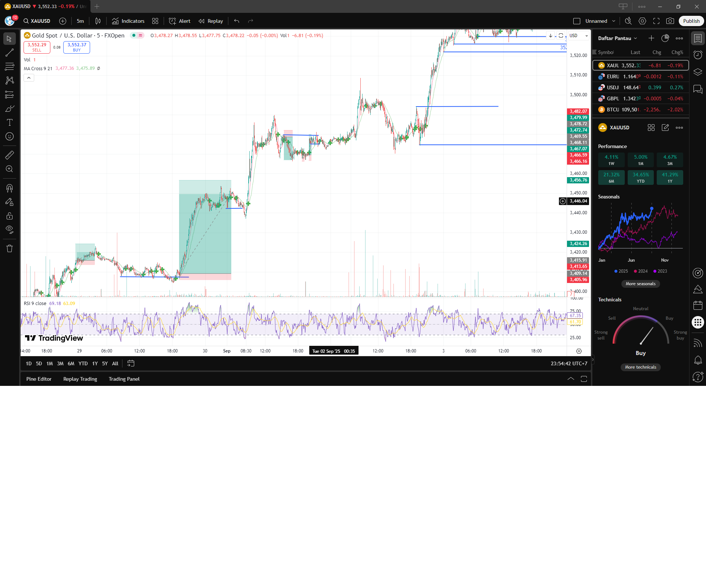706x588 pixels.
Task: Click the blue 2025 seasonals legend dot
Action: coord(616,271)
